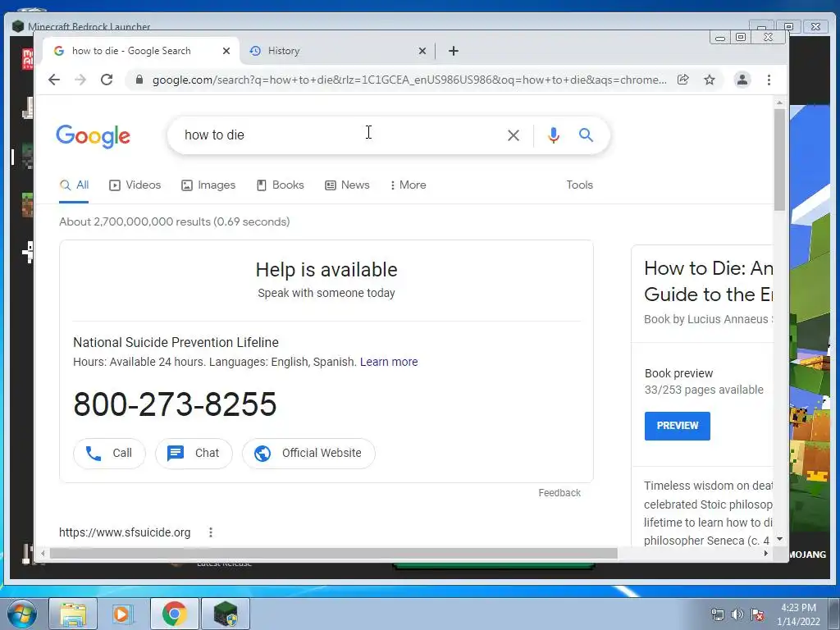Switch to the History tab
Image resolution: width=840 pixels, height=630 pixels.
337,51
